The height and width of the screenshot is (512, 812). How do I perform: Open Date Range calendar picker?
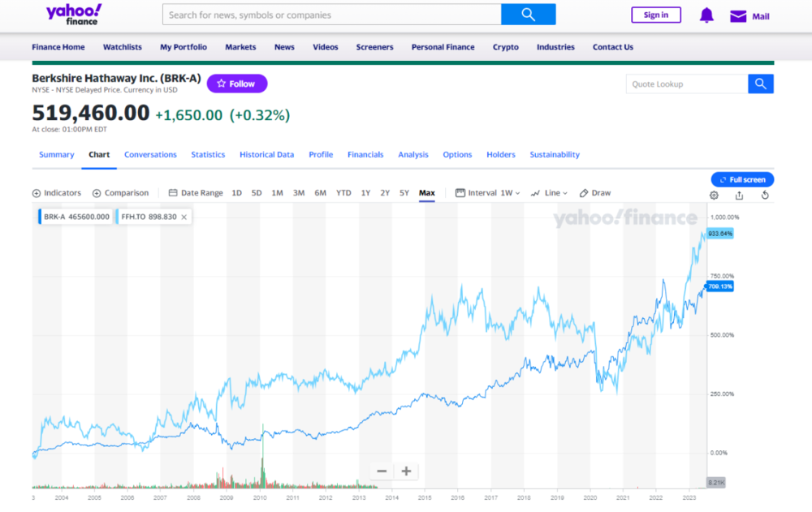tap(196, 192)
